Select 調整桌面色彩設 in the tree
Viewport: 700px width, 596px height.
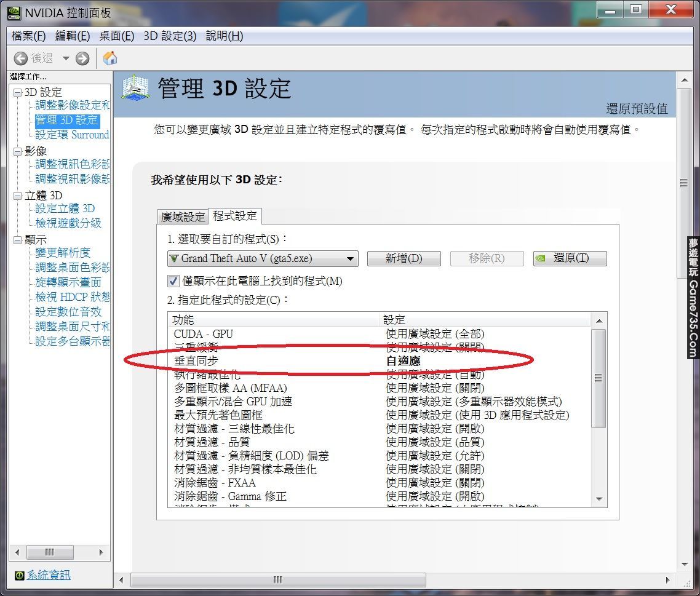73,268
